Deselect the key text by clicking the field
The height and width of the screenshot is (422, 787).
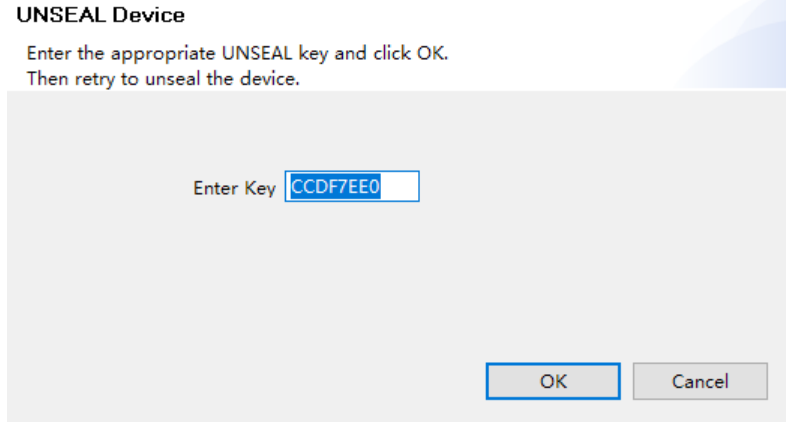pos(400,187)
